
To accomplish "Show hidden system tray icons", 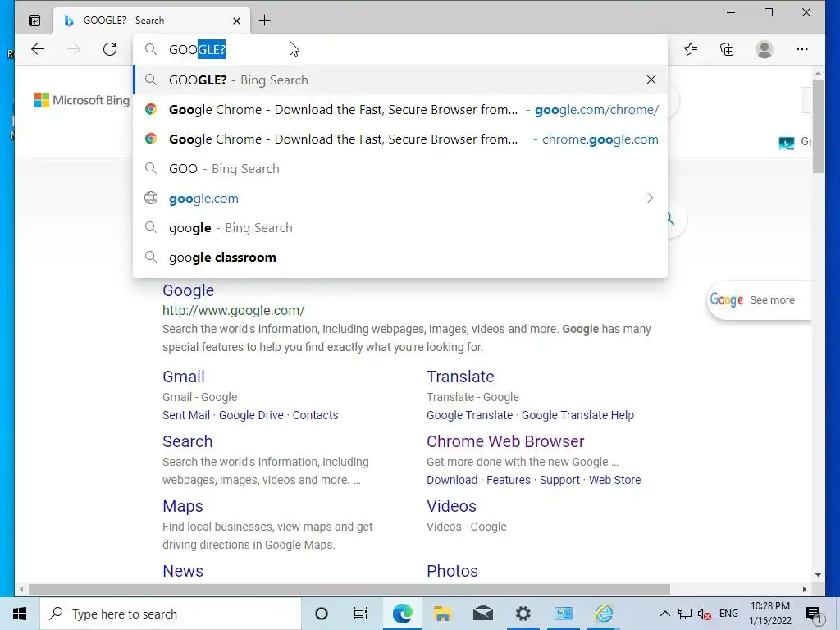I will pyautogui.click(x=664, y=614).
